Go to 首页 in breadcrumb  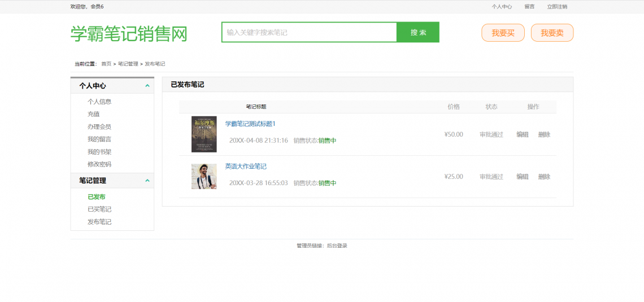[x=106, y=64]
